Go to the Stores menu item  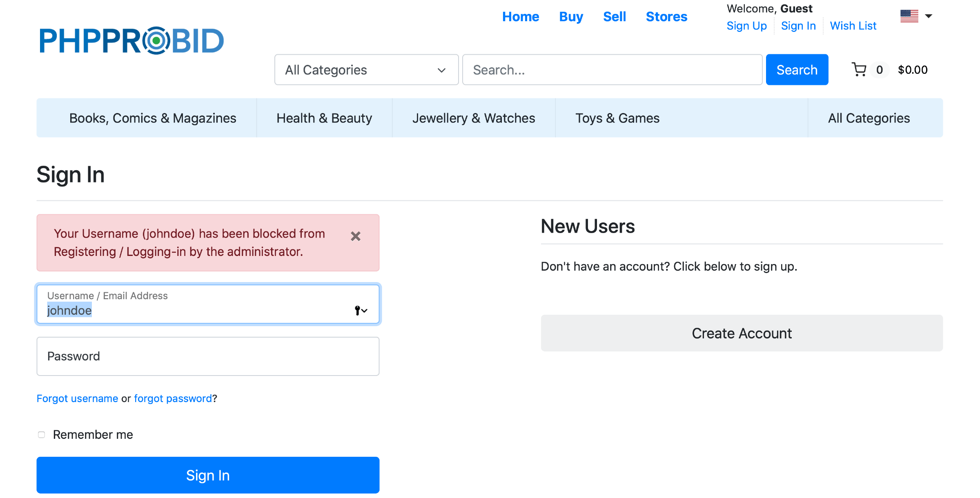pos(666,17)
